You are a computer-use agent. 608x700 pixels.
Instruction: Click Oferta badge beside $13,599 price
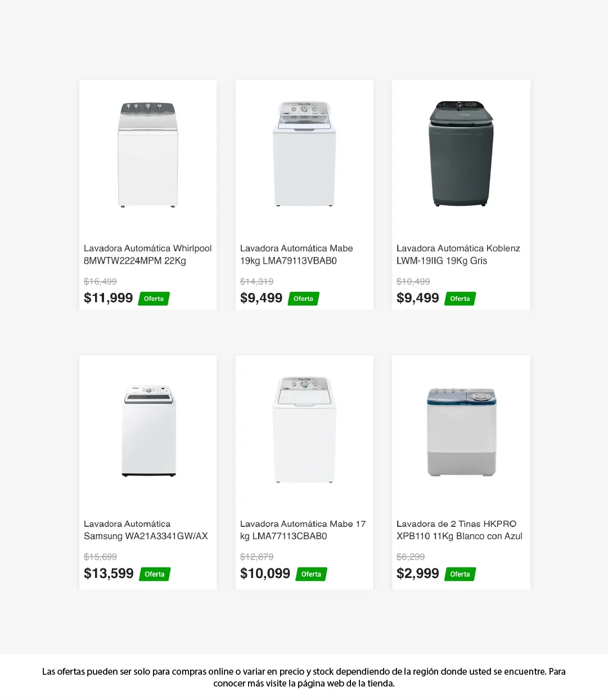(x=155, y=574)
